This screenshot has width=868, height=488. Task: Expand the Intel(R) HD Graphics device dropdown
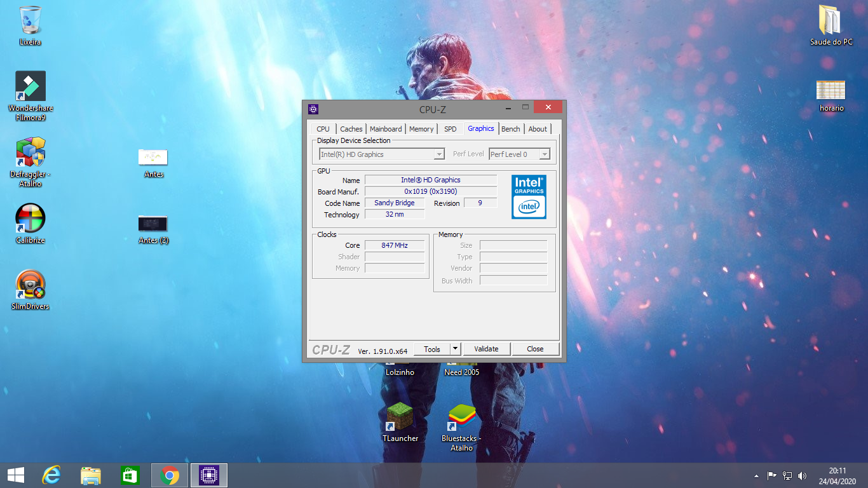click(x=439, y=154)
